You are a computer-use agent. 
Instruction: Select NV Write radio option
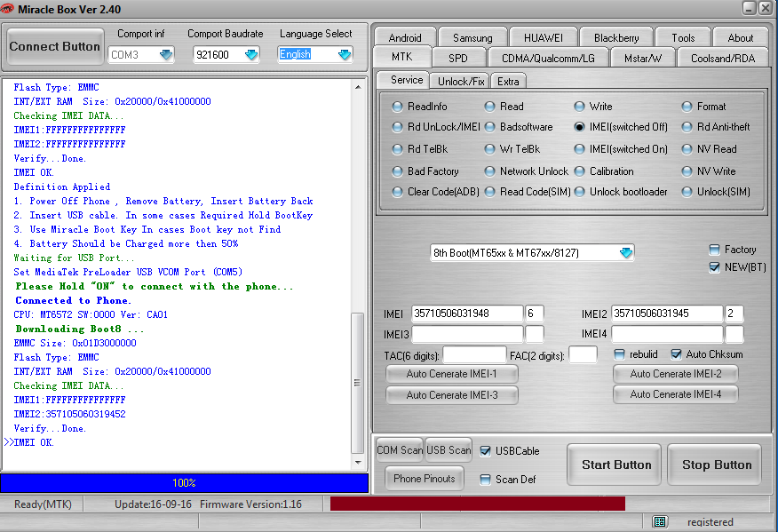point(687,171)
